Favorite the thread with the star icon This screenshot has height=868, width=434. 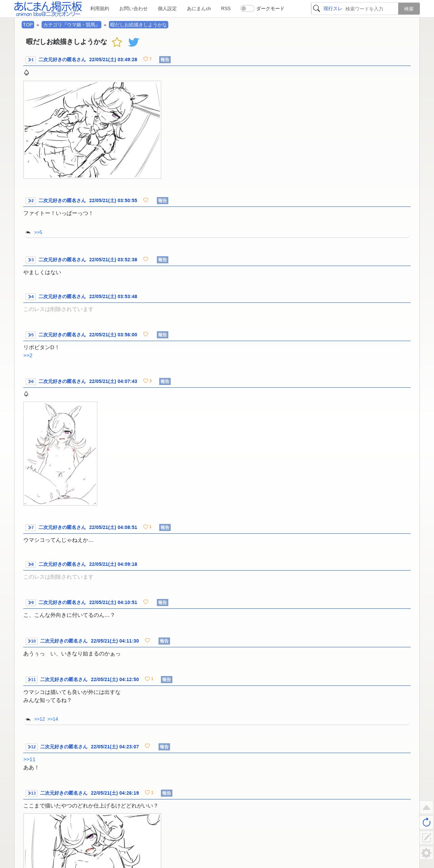coord(117,42)
